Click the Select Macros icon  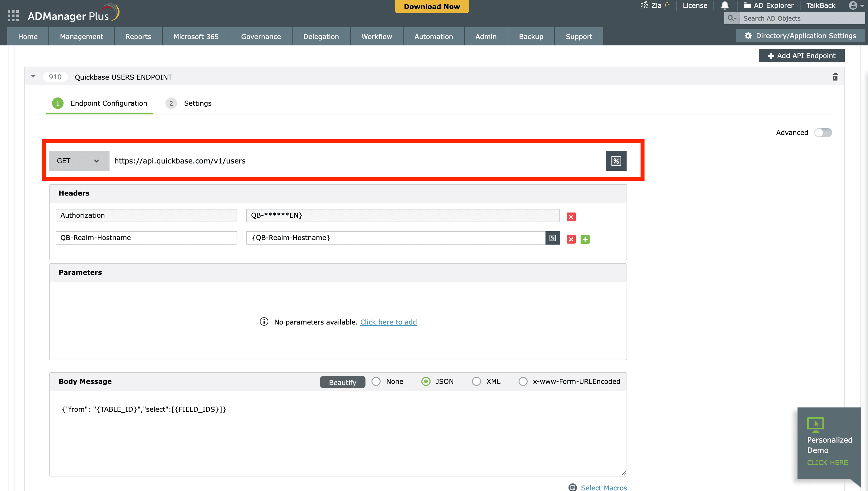pos(572,487)
